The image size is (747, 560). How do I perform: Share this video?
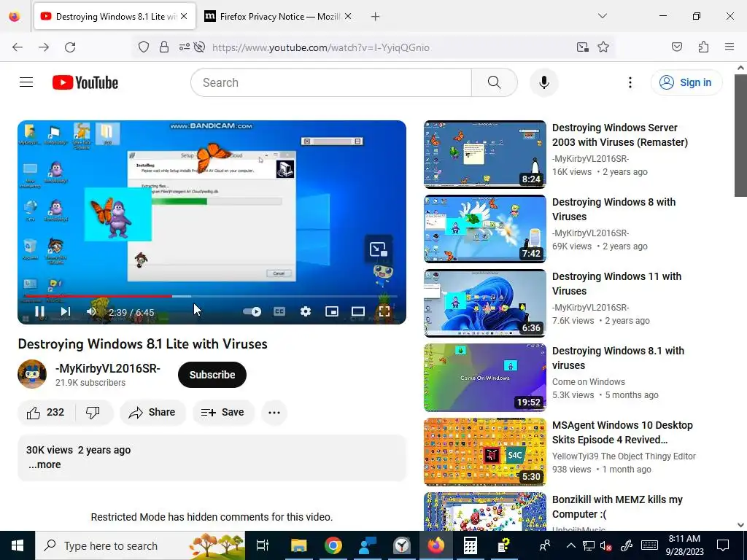[x=152, y=413]
